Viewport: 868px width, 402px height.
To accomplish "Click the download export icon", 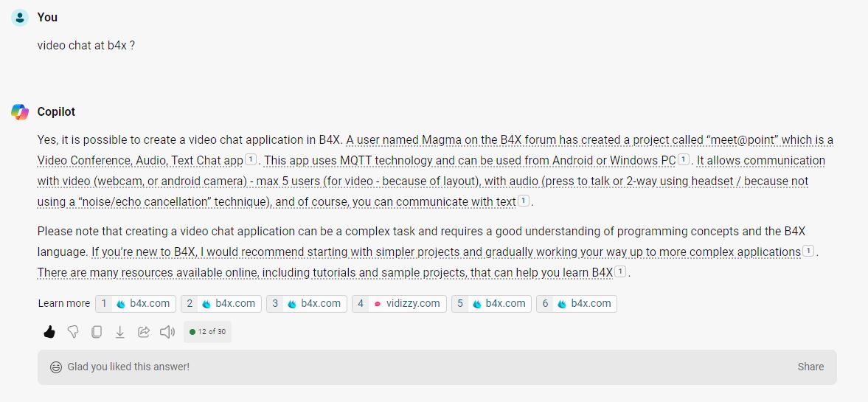I will (x=120, y=332).
